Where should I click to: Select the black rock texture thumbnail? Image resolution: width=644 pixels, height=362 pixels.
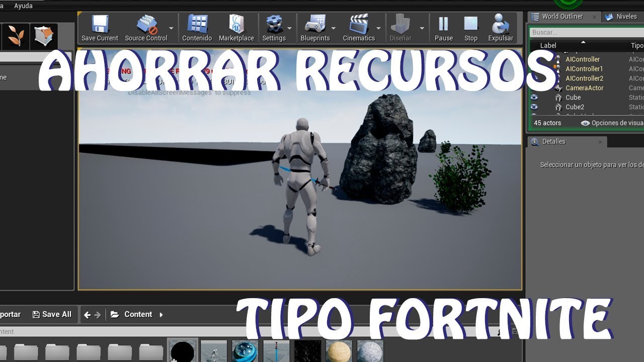coord(307,351)
